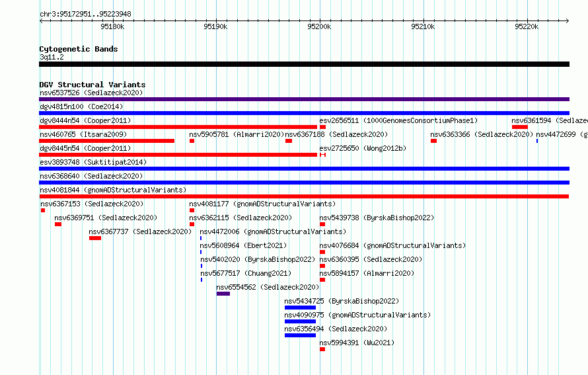Select nsv4472006 (gnomADStructuralVariants) label
Screen dimensions: 588x375
[x=273, y=231]
